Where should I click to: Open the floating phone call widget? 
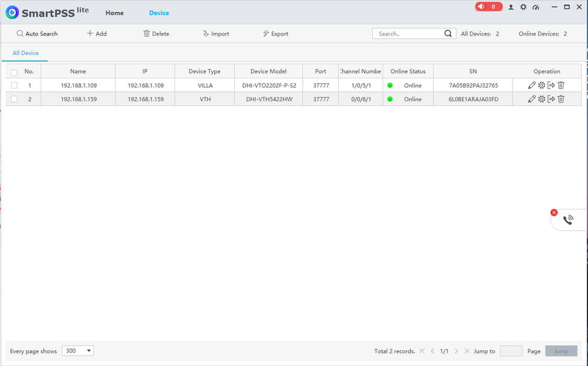pos(568,220)
